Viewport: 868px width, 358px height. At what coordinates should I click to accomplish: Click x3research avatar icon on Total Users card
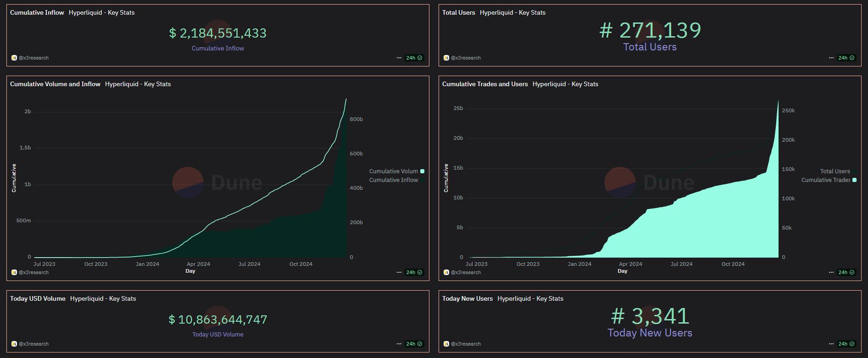click(446, 58)
